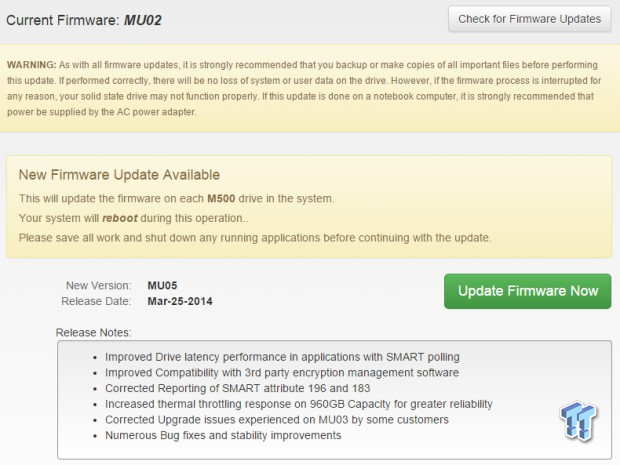Click the New Version field label
The image size is (620, 465).
point(98,285)
